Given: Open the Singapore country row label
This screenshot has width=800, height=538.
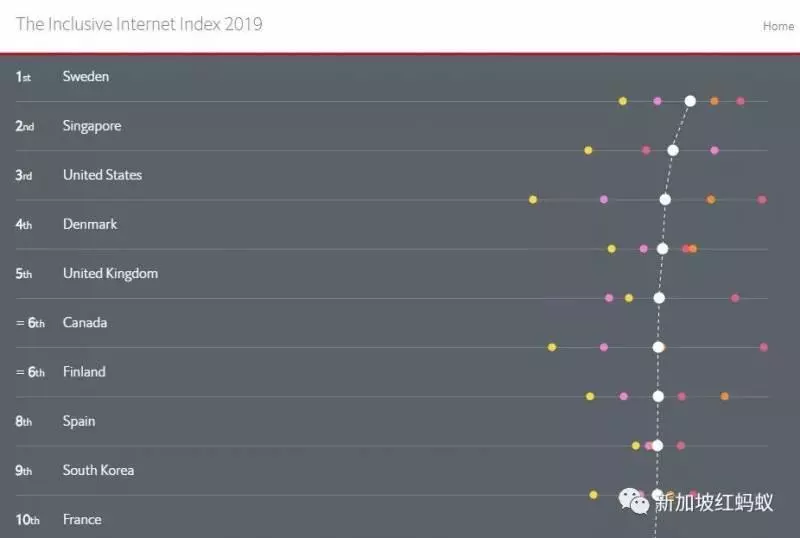Looking at the screenshot, I should coord(92,126).
